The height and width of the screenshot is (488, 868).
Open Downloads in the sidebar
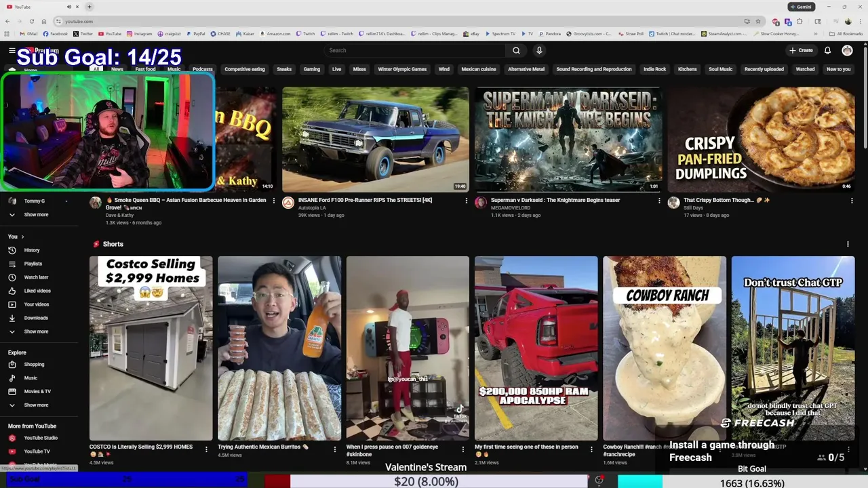coord(36,318)
